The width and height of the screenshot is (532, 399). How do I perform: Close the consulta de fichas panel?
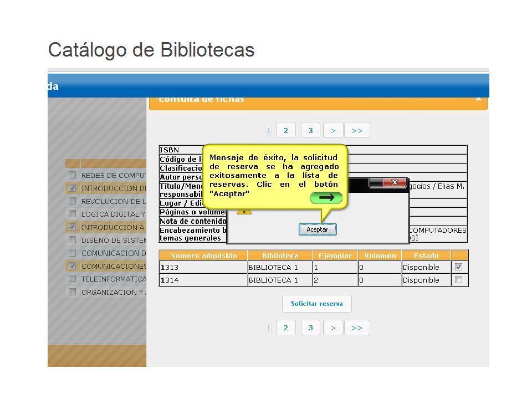(x=478, y=99)
